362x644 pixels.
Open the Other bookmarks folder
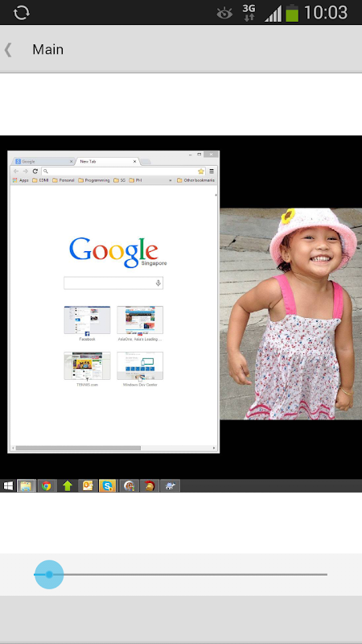click(x=195, y=180)
